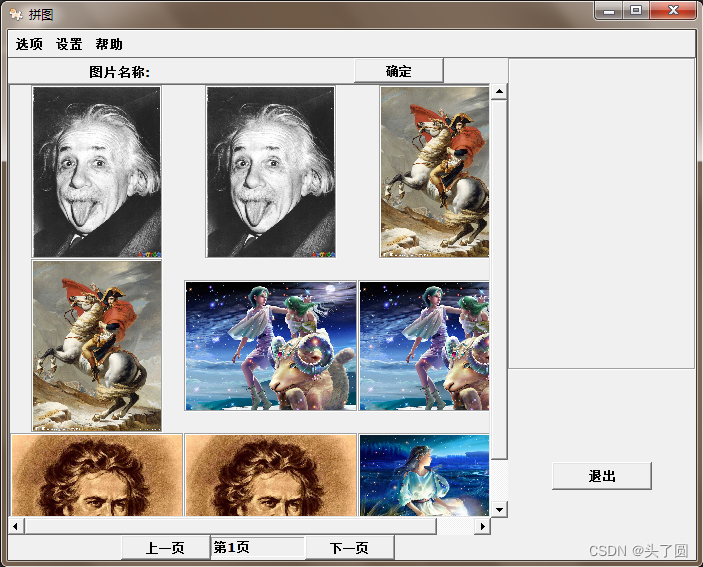Viewport: 703px width, 567px height.
Task: Click the vertical scrollbar up arrow
Action: click(x=499, y=91)
